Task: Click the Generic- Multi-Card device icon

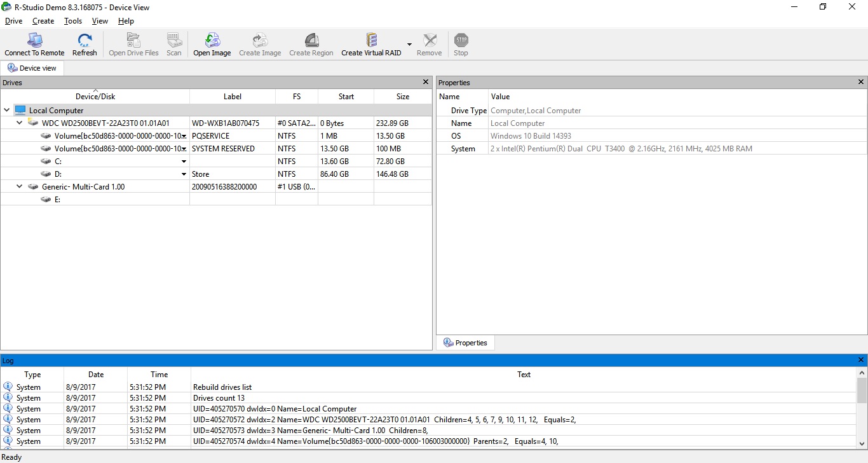Action: click(33, 186)
